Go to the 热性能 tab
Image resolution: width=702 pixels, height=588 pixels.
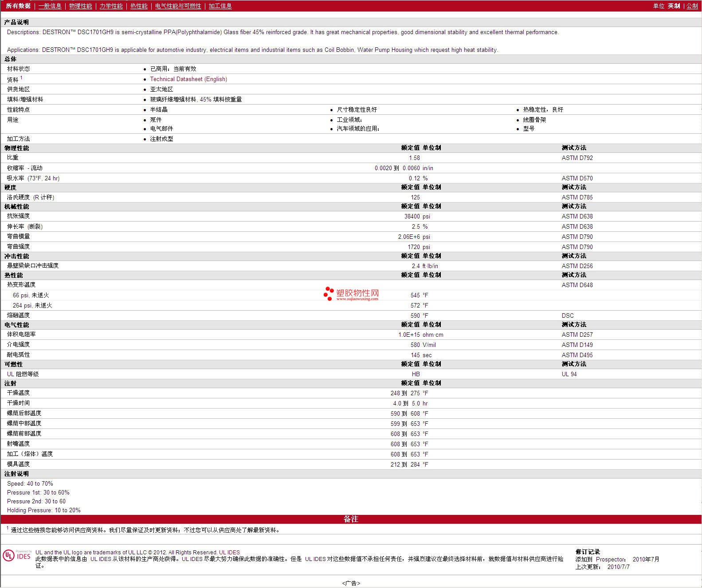pyautogui.click(x=139, y=6)
